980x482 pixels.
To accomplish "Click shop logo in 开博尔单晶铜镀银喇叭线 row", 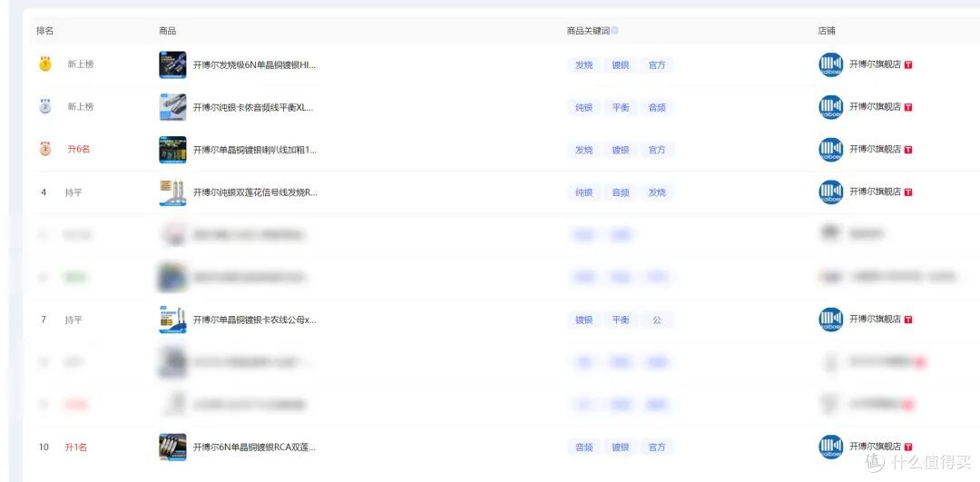I will (830, 150).
